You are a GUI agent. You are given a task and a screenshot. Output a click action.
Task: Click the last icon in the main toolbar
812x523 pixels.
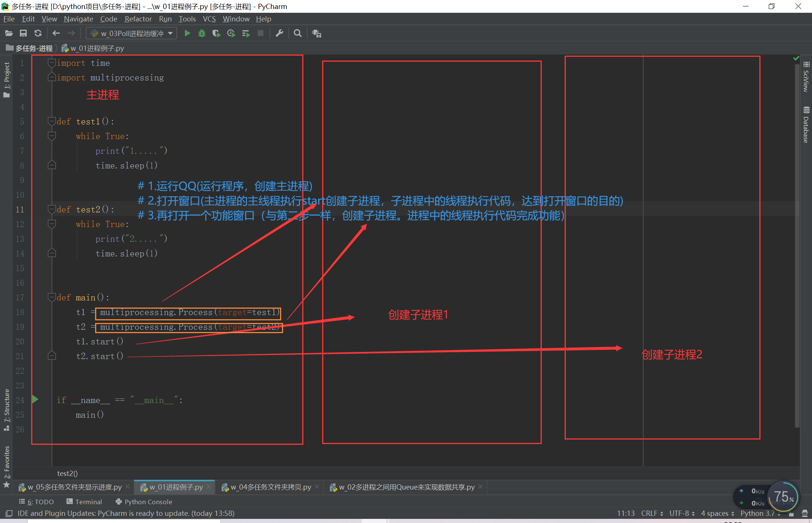(317, 33)
